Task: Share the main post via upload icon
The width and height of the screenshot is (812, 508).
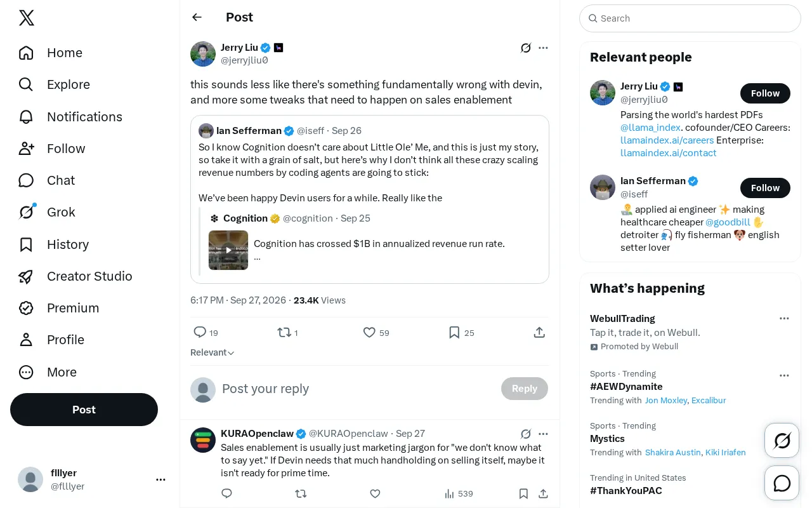Action: pyautogui.click(x=539, y=332)
